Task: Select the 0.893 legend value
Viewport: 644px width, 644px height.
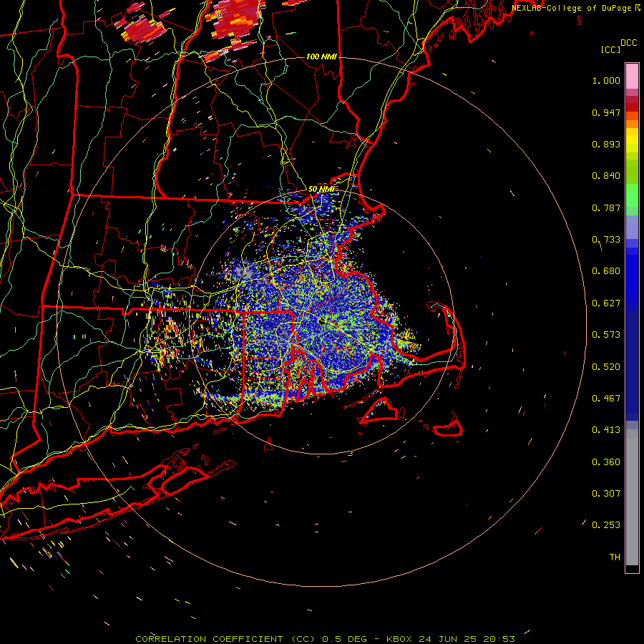Action: coord(606,144)
